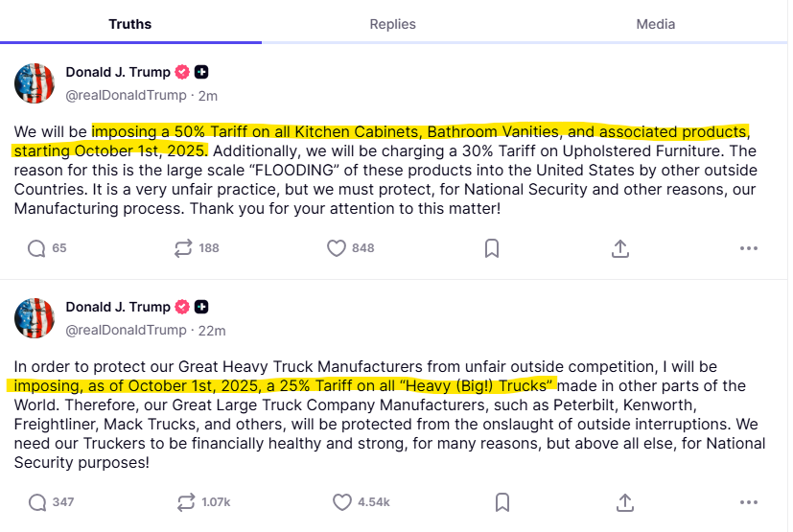
Task: Share the kitchen cabinets tariff post
Action: click(x=620, y=248)
